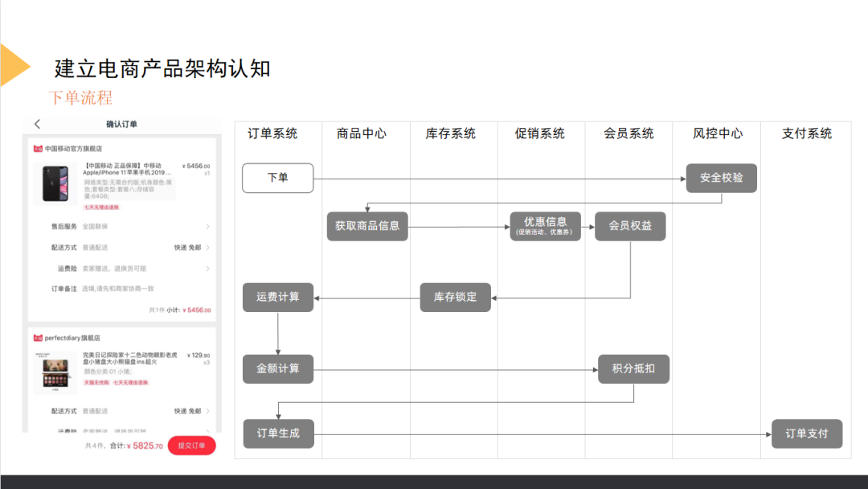
Task: Select the 优惠信息 node
Action: [x=545, y=226]
